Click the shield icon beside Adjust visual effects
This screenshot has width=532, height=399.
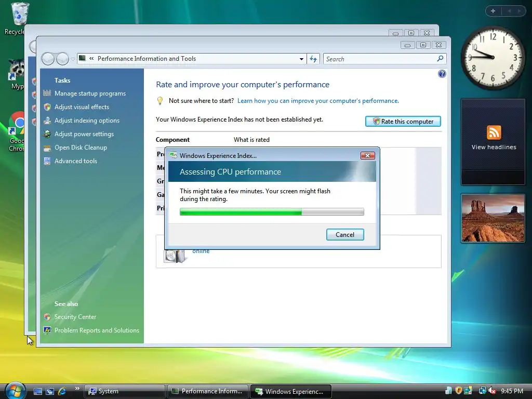pos(47,107)
